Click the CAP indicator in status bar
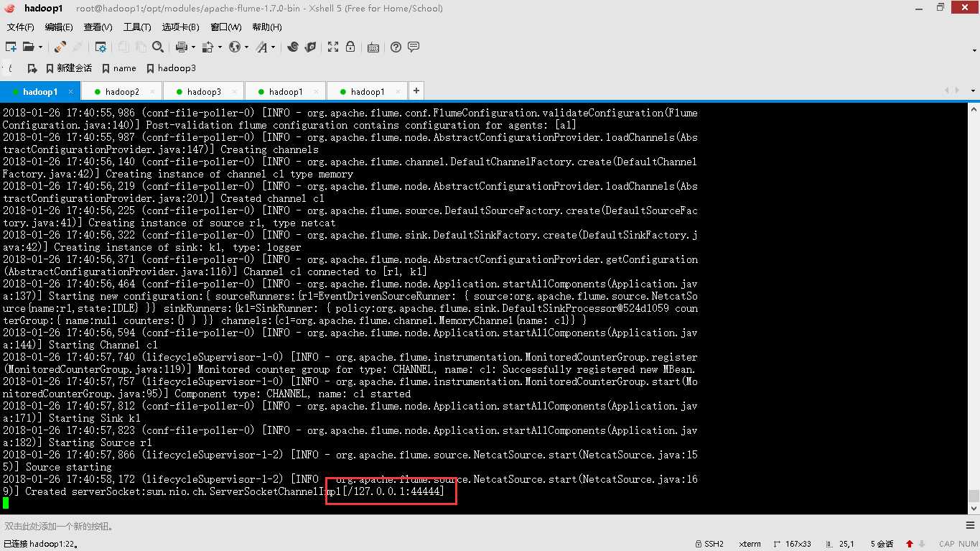 (946, 544)
